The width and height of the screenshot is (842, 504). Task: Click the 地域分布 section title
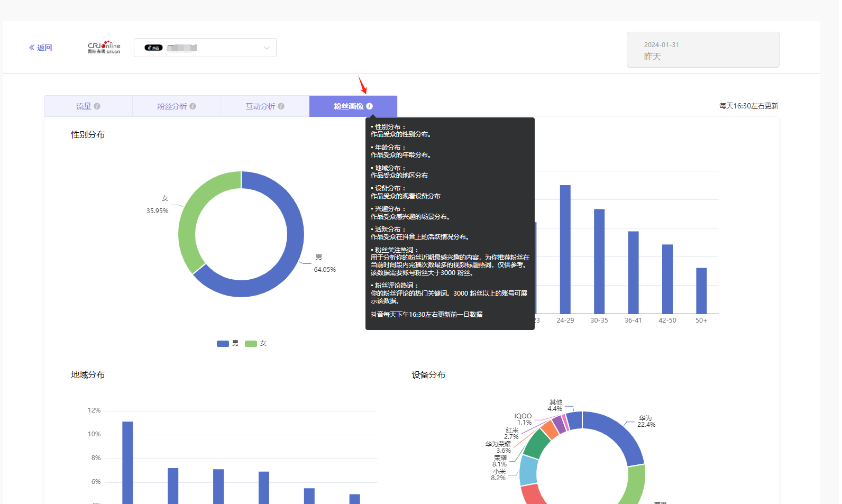tap(88, 375)
